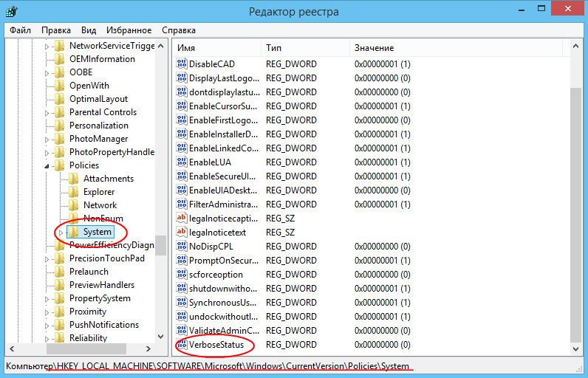Open the Вид menu
This screenshot has width=588, height=378.
tap(89, 30)
